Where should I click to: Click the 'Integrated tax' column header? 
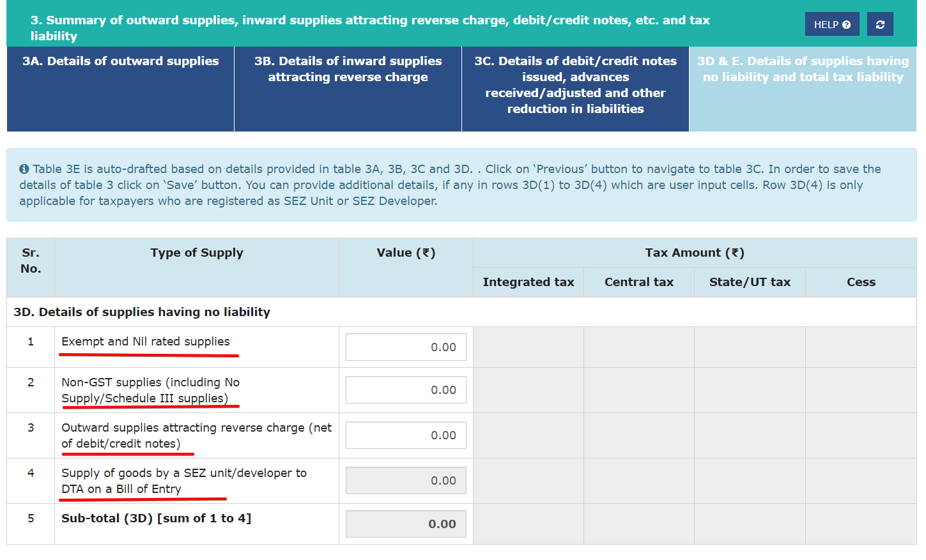coord(529,282)
